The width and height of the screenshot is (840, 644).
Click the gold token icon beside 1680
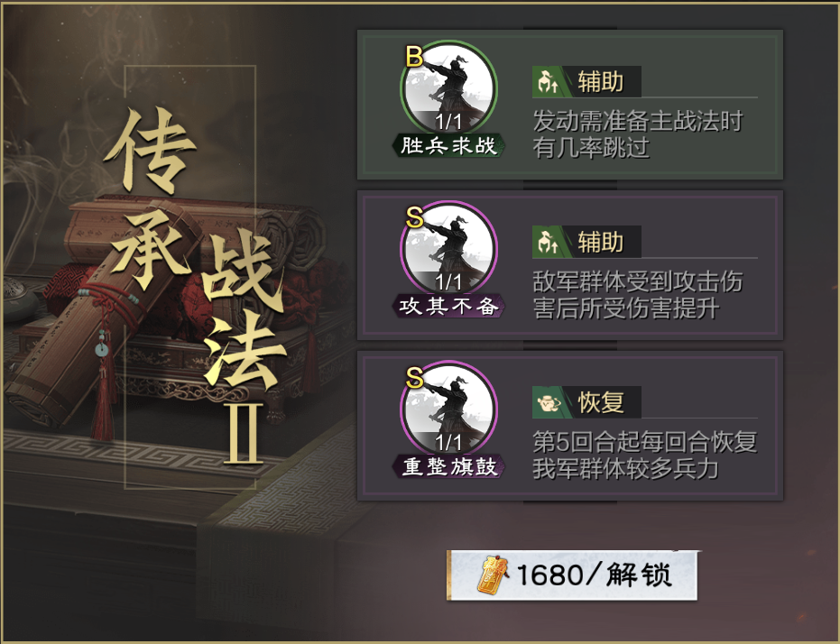pos(494,575)
